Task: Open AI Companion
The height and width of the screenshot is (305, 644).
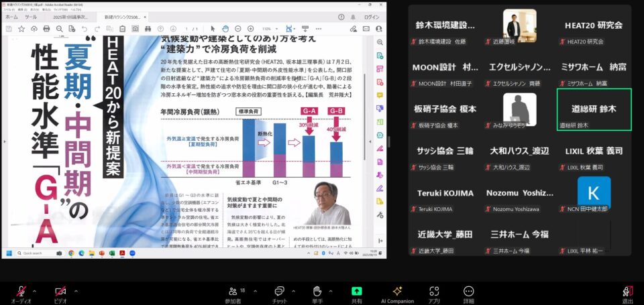Action: pyautogui.click(x=397, y=292)
